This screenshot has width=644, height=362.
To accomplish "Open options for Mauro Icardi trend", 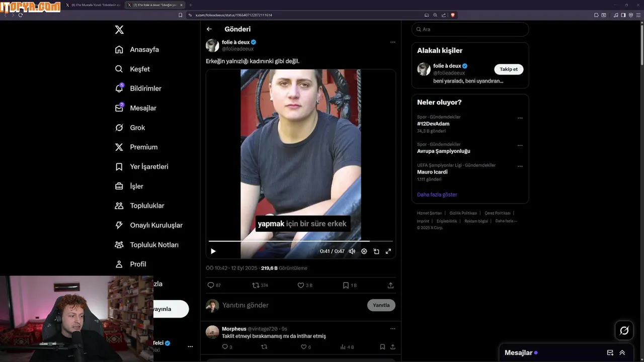I will tap(520, 166).
